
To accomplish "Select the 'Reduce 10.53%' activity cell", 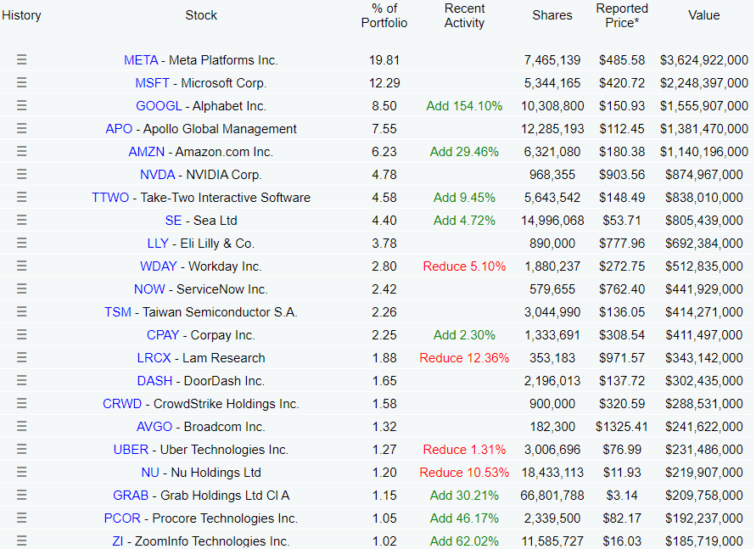I will tap(464, 473).
